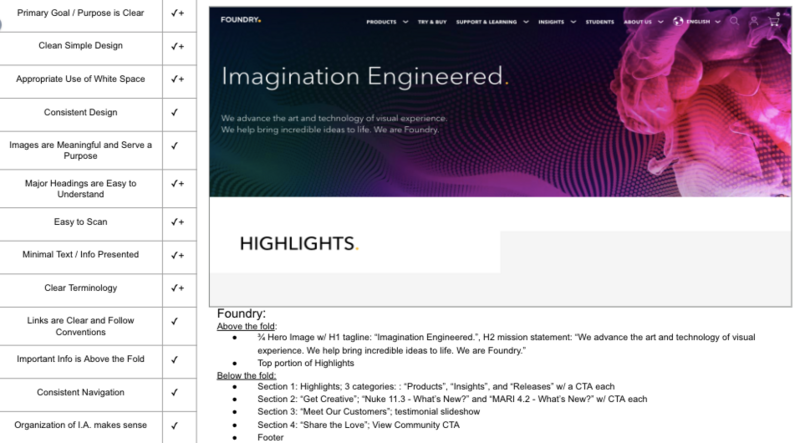Select the Important Info is Above the Fold cell

click(x=80, y=357)
